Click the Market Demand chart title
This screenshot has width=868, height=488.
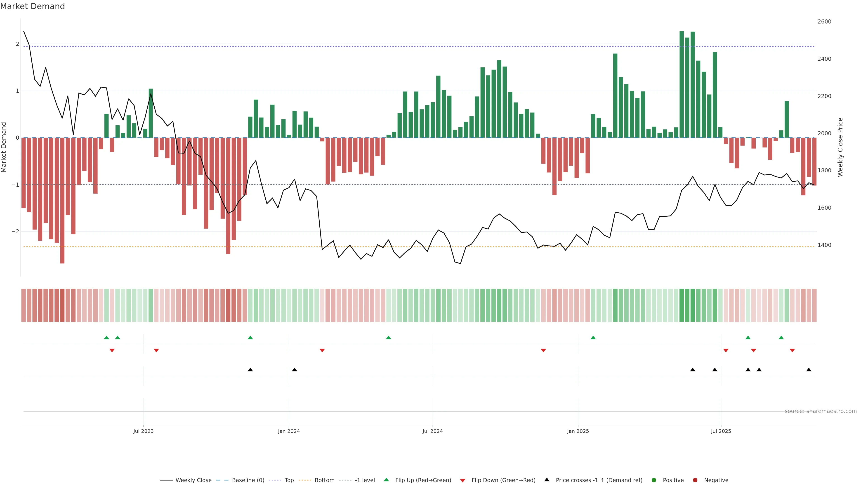[32, 6]
